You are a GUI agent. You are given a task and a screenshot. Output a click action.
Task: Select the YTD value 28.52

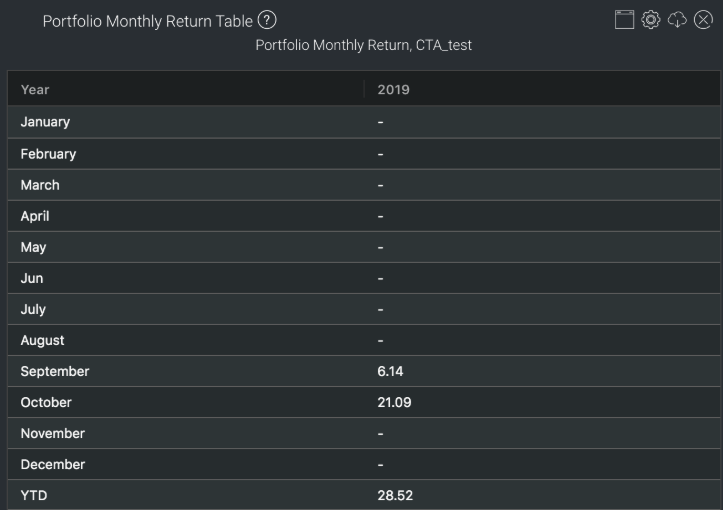click(395, 495)
